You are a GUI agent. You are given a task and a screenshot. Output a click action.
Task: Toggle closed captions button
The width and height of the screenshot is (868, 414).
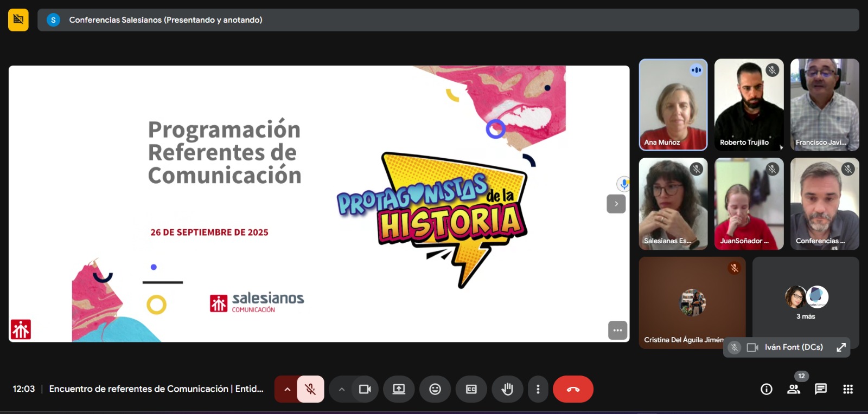471,389
